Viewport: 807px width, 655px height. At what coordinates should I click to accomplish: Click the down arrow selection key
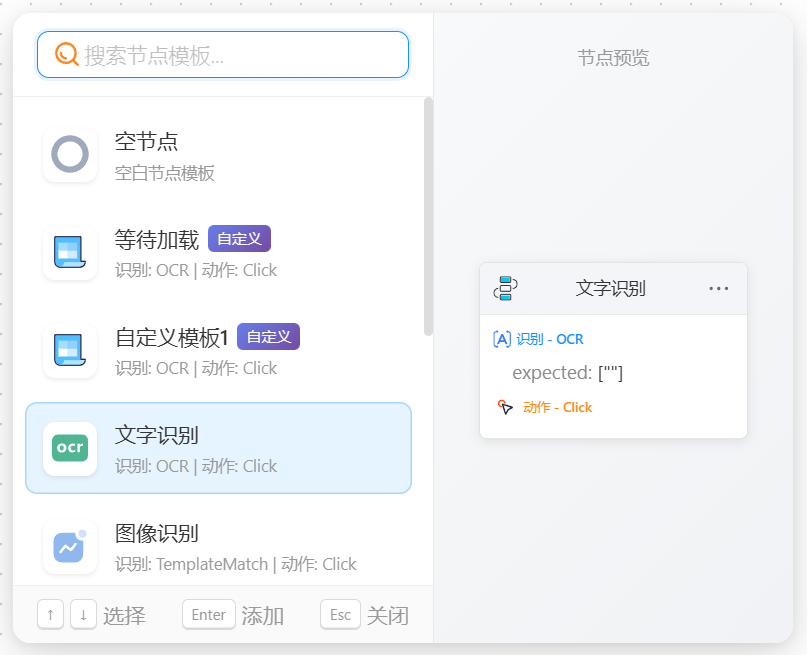[x=84, y=615]
